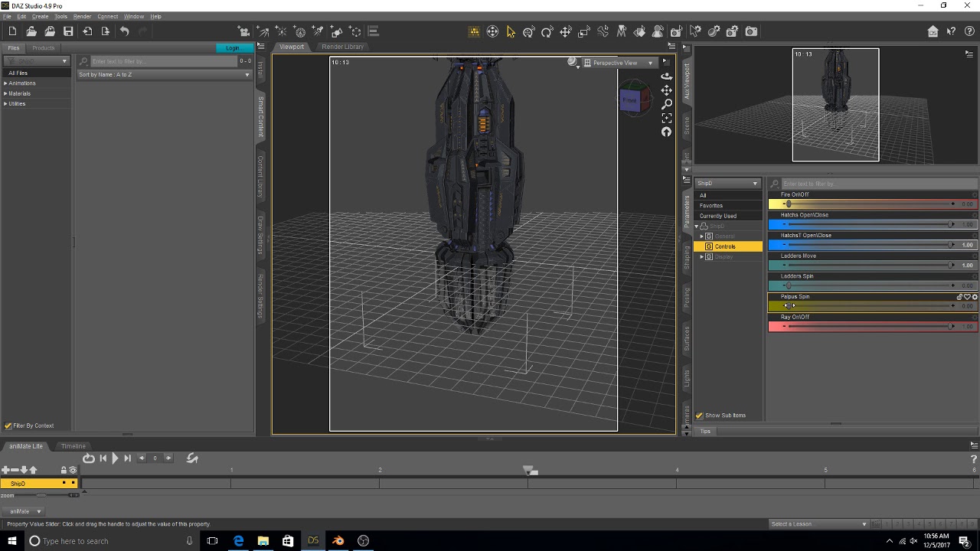
Task: Select Currently Used parameters filter
Action: (x=718, y=216)
